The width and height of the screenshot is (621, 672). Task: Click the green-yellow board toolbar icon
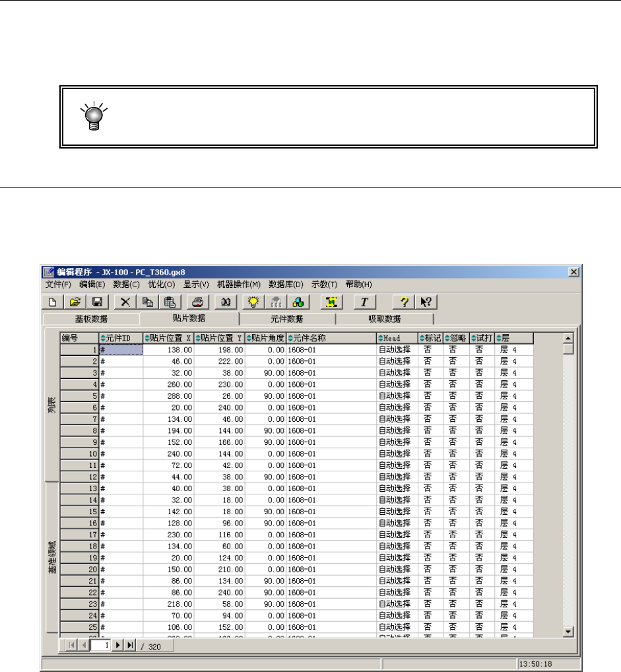coord(332,302)
